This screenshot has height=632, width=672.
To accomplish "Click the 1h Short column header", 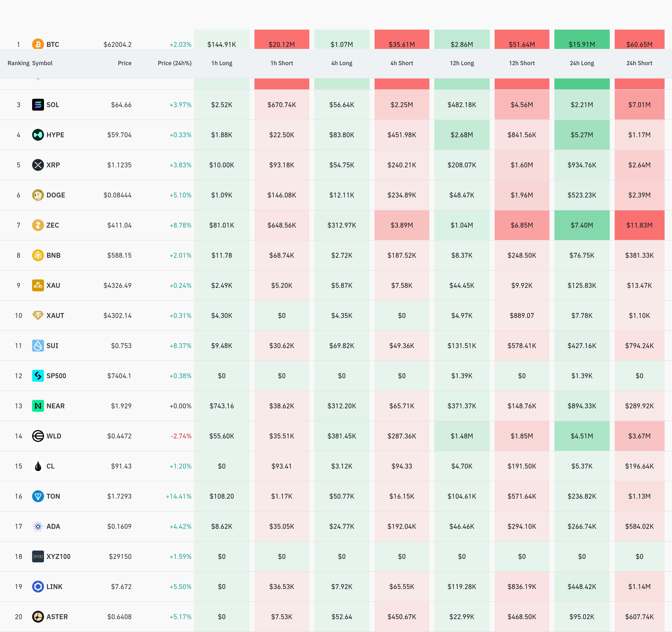I will 282,63.
